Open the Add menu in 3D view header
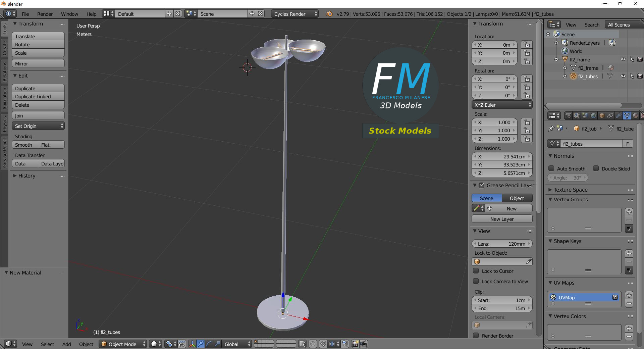Screen dimensions: 644x349 66,344
